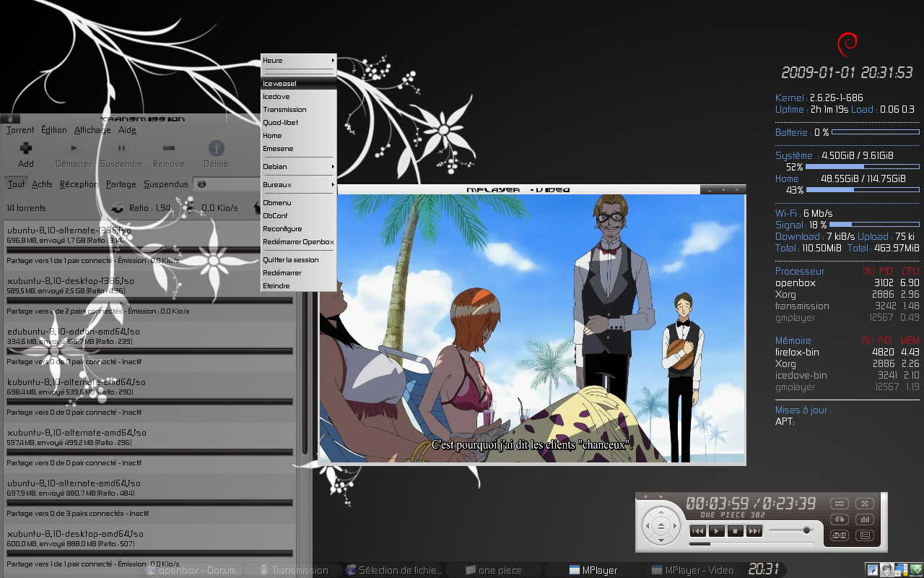
Task: Switch to 'Sélection de fichie...' taskbar item
Action: [393, 570]
